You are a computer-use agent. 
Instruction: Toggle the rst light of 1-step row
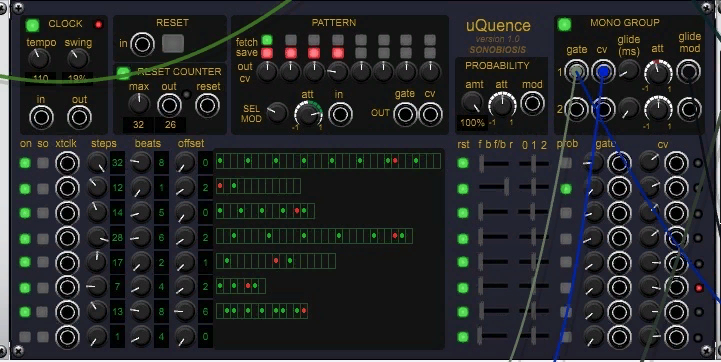[x=463, y=337]
